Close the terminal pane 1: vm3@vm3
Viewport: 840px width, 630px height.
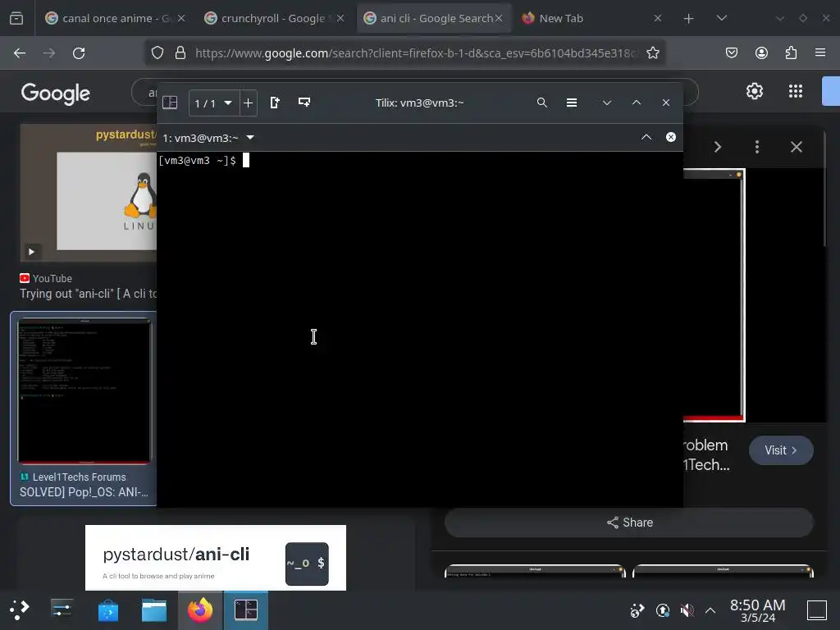click(x=671, y=137)
